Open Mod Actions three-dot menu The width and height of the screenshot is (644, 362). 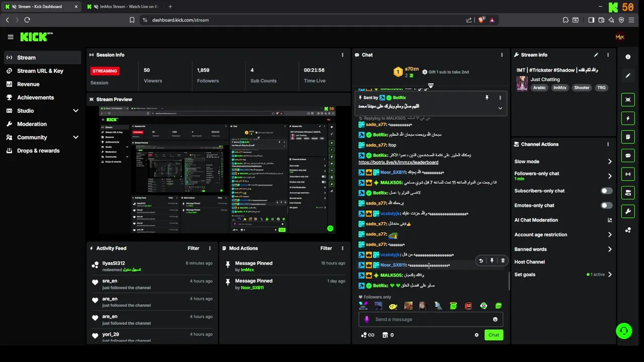pyautogui.click(x=343, y=248)
